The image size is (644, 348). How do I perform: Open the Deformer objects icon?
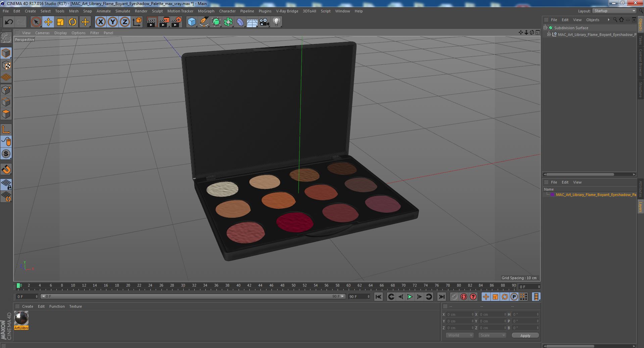(240, 22)
